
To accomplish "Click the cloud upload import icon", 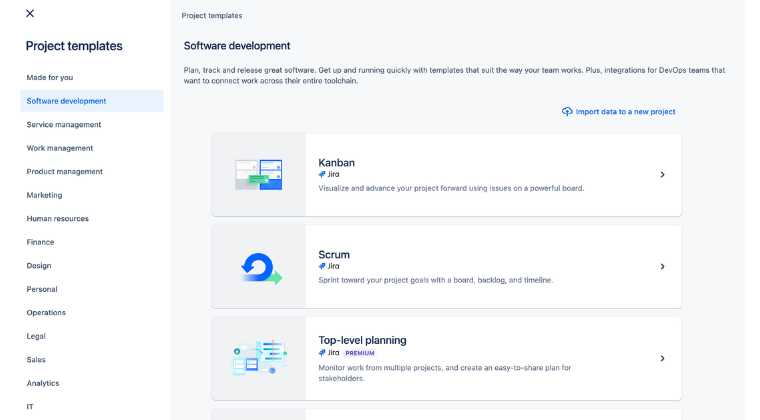I will [567, 112].
